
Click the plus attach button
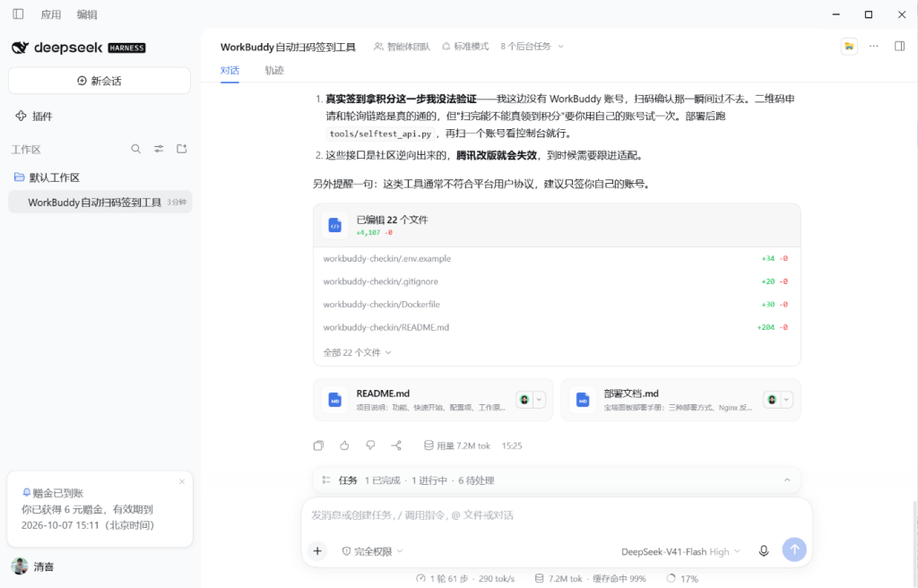[317, 551]
